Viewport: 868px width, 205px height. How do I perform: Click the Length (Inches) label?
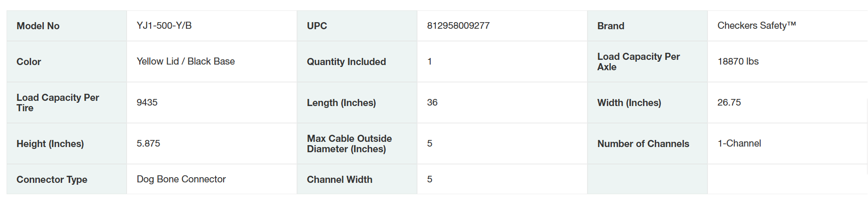(x=341, y=103)
